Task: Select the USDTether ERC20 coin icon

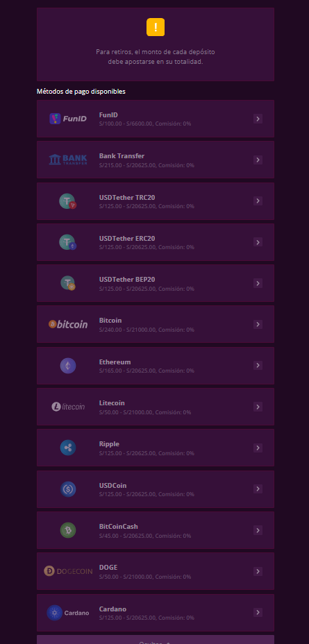Action: 68,242
